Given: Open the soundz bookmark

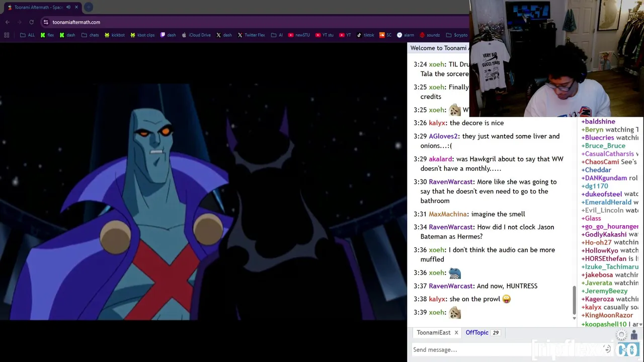Looking at the screenshot, I should [430, 35].
